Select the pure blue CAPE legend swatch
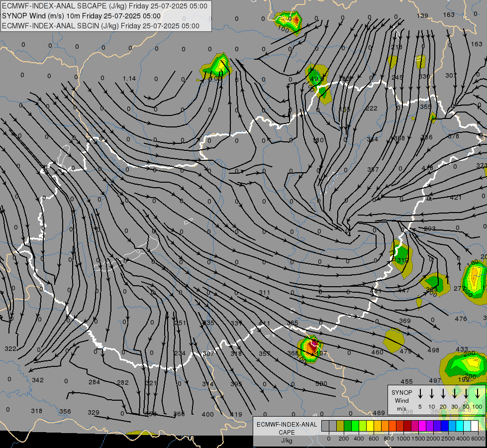 (444, 426)
